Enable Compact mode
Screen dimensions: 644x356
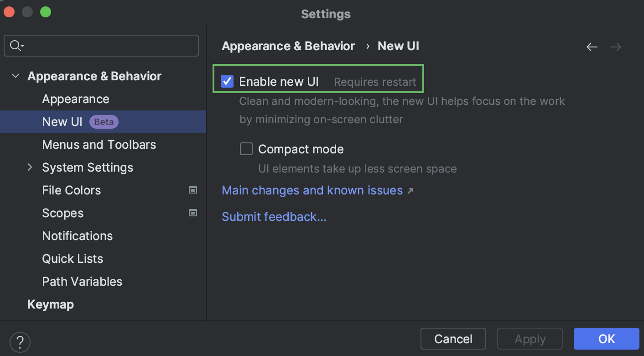click(246, 149)
